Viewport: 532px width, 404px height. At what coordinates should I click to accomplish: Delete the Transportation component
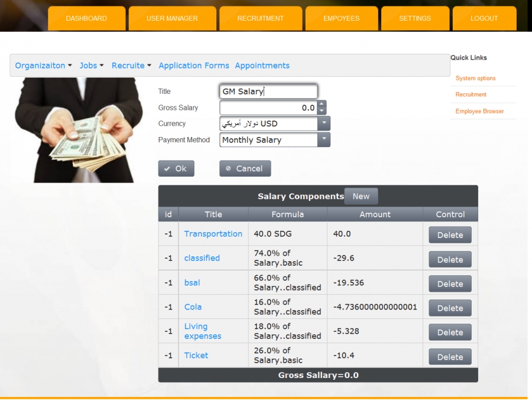450,235
